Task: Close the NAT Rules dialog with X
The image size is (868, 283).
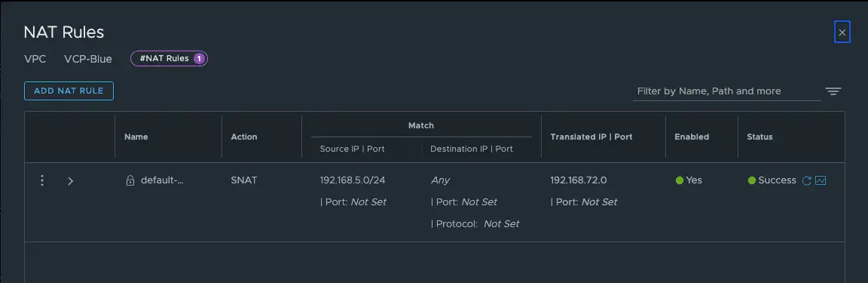Action: coord(842,32)
